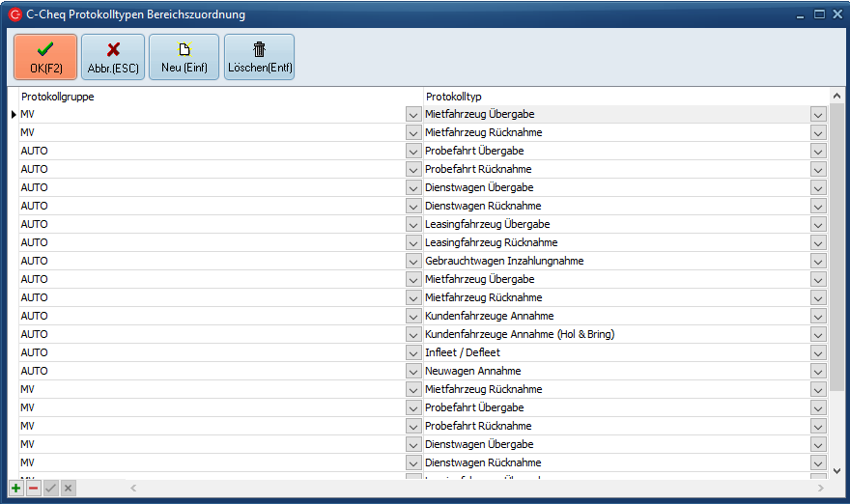The width and height of the screenshot is (850, 504).
Task: Click the Löschen (Entf) trash button
Action: (x=259, y=57)
